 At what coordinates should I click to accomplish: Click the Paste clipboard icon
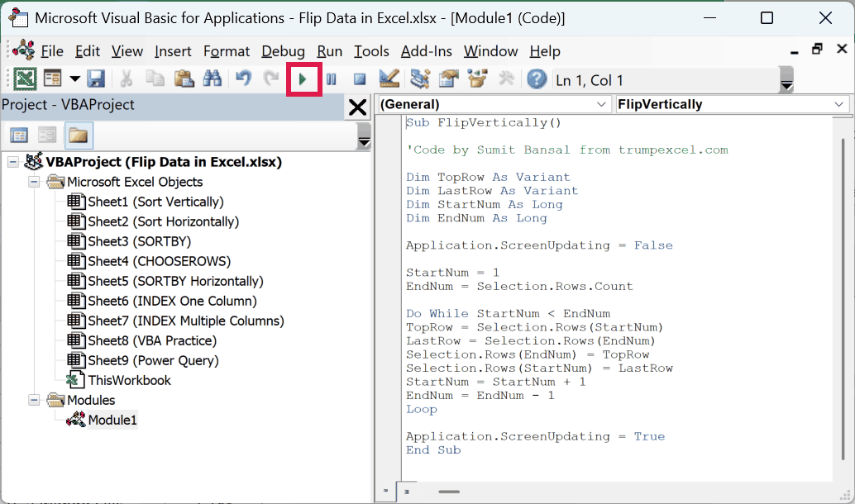coord(184,79)
